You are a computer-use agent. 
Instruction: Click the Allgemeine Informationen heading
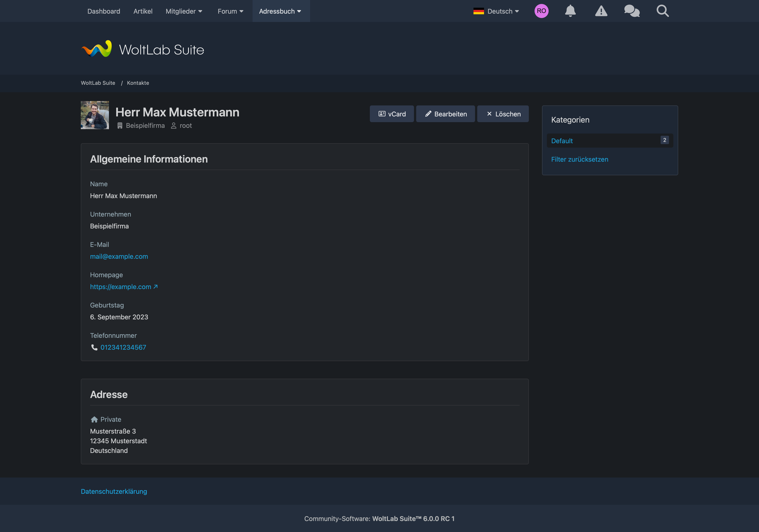click(x=149, y=159)
